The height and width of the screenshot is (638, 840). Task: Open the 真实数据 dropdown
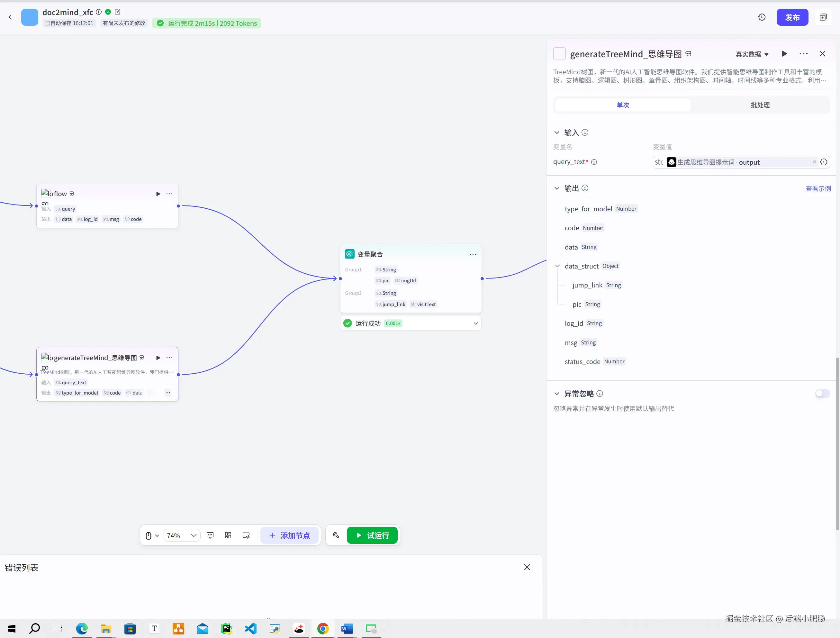coord(752,54)
